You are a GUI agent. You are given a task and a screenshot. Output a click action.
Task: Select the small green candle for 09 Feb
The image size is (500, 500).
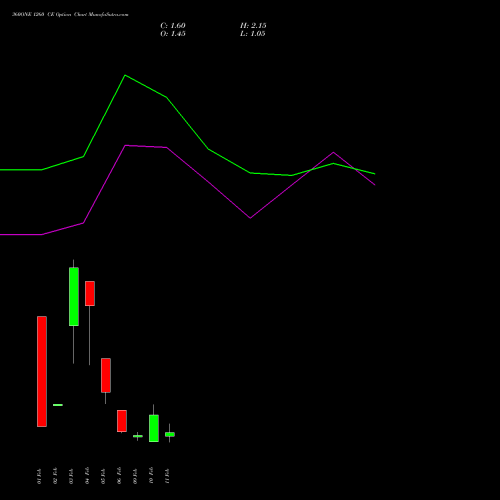click(x=138, y=436)
